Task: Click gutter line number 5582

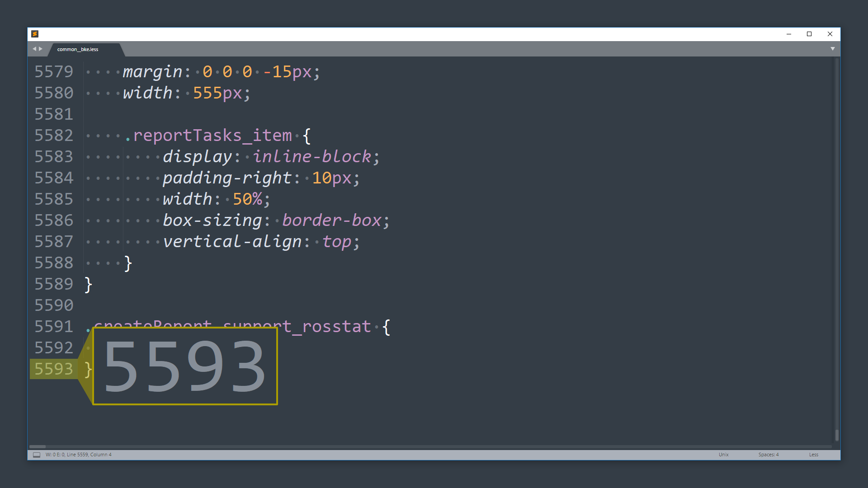Action: coord(54,136)
